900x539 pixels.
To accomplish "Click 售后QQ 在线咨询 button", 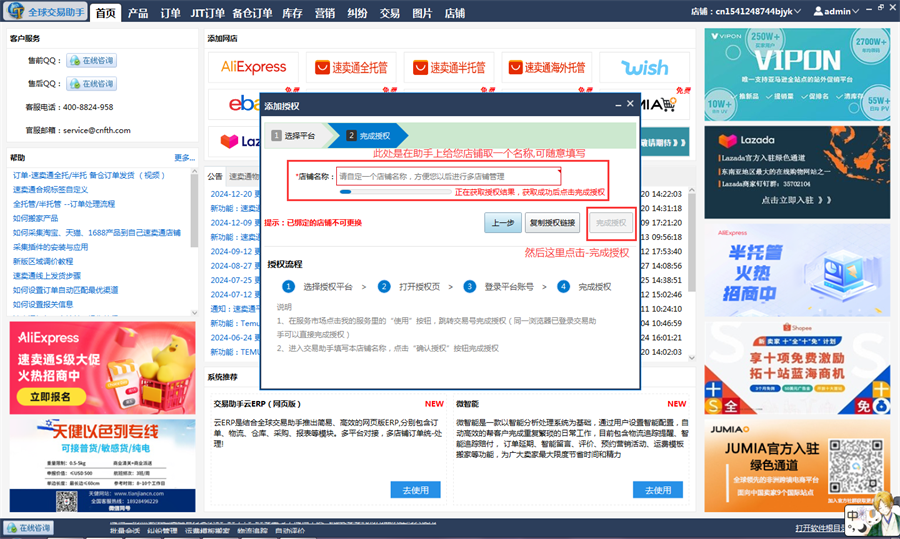I will [92, 84].
